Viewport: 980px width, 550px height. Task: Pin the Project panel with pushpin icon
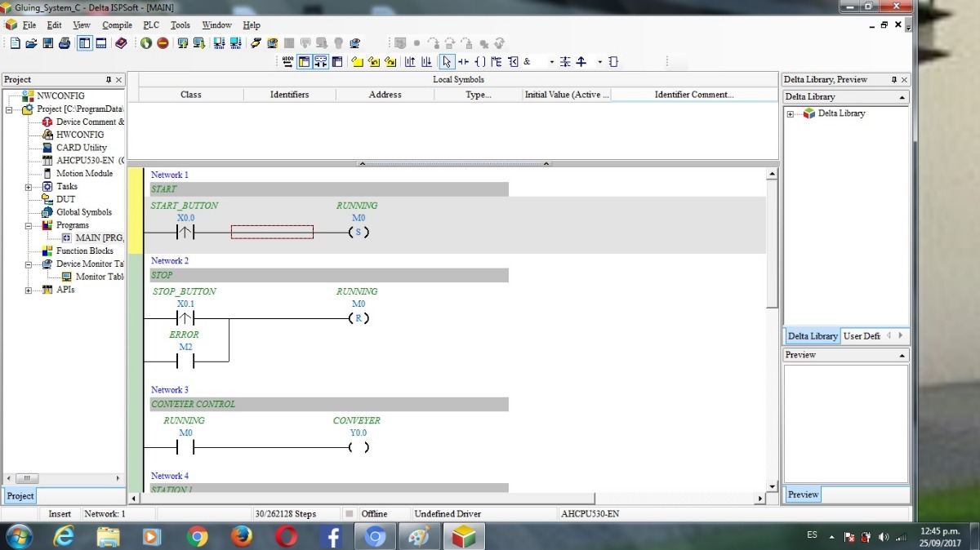tap(108, 79)
